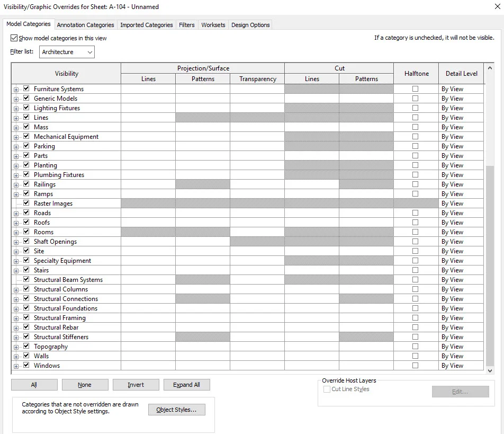Select the Rooms category label

tap(44, 232)
